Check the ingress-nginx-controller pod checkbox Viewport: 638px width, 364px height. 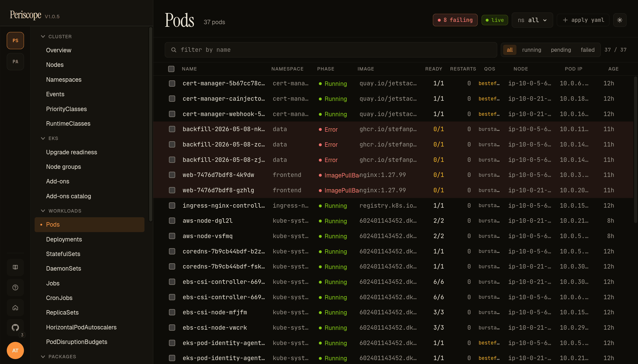[172, 206]
